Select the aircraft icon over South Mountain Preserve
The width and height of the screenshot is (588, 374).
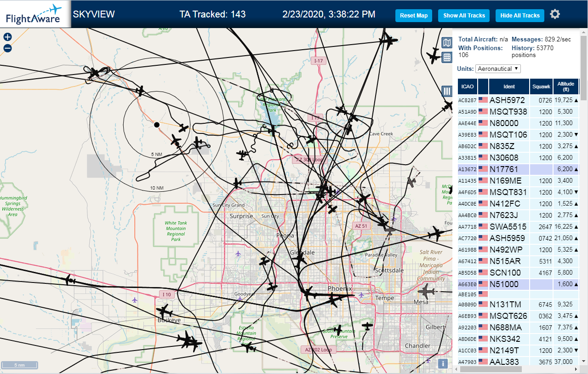click(x=338, y=330)
